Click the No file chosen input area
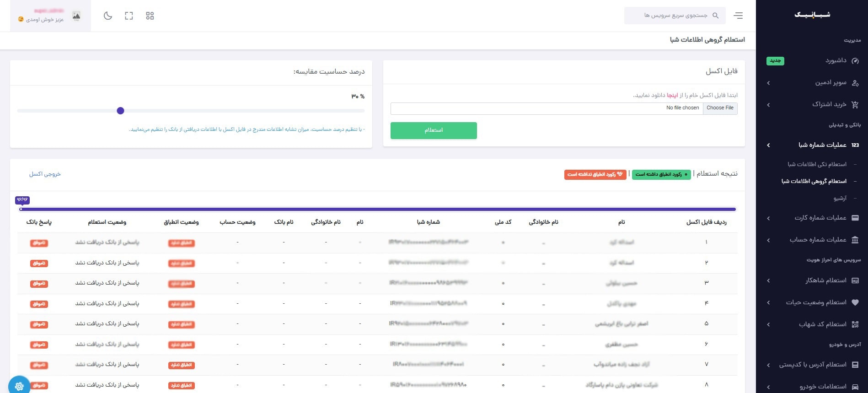The image size is (868, 393). click(x=547, y=108)
